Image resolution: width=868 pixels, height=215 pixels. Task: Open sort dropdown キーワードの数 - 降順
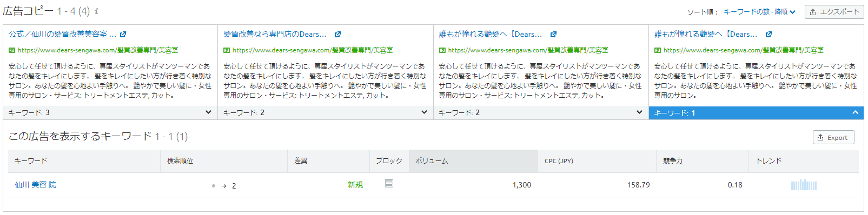click(759, 12)
